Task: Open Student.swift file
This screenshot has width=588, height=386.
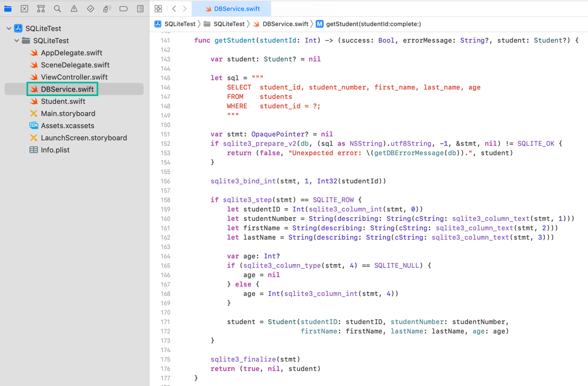Action: coord(62,101)
